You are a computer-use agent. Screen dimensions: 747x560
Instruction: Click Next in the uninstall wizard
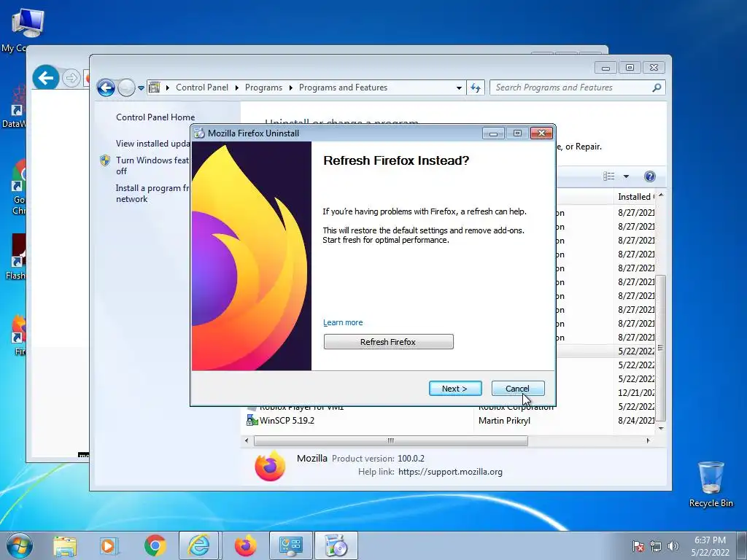point(455,388)
